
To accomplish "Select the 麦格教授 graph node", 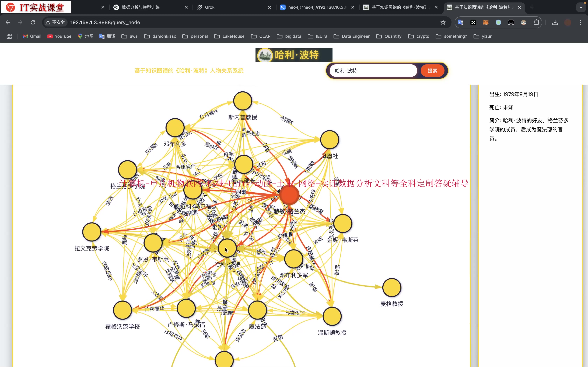I will [x=392, y=288].
